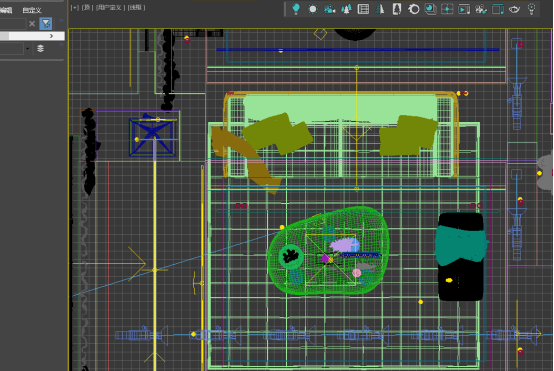Click the tree-on-page toolbar icon

pyautogui.click(x=397, y=9)
